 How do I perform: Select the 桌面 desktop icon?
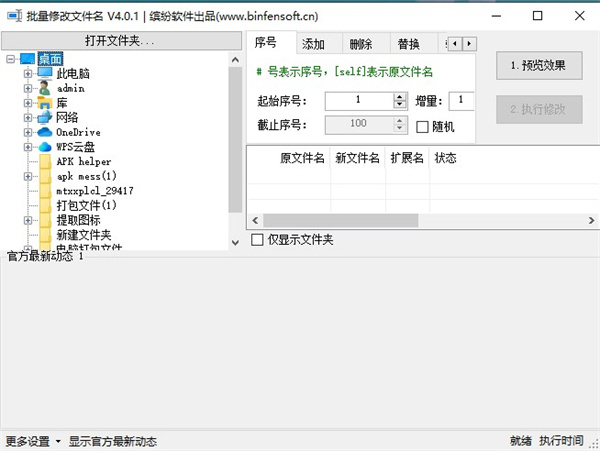[28, 59]
